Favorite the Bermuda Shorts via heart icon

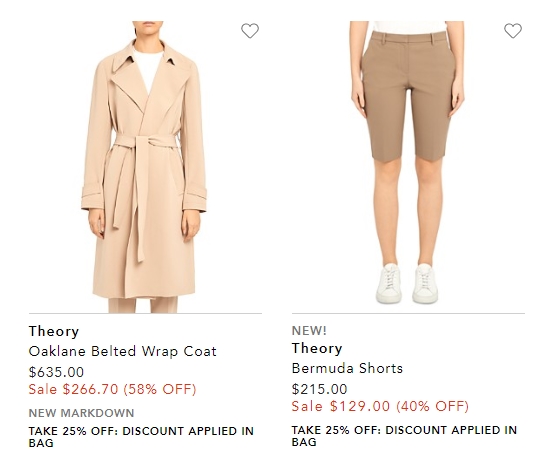point(513,31)
